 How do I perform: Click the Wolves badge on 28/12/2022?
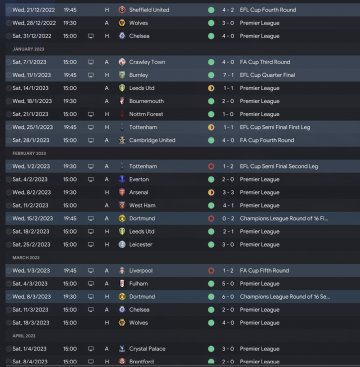coord(122,23)
